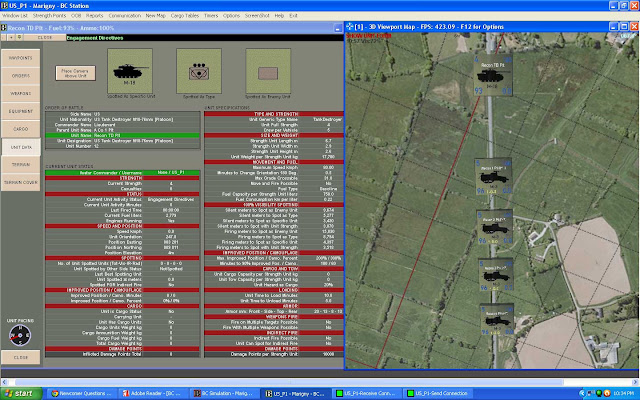Open the Strength Points menu
640x400 pixels.
pyautogui.click(x=49, y=16)
